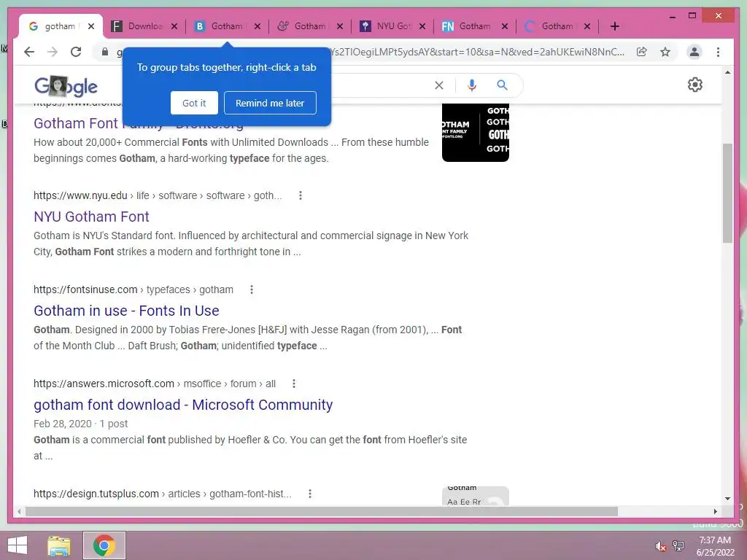Open more options for design.tutsplus.com result

[309, 494]
